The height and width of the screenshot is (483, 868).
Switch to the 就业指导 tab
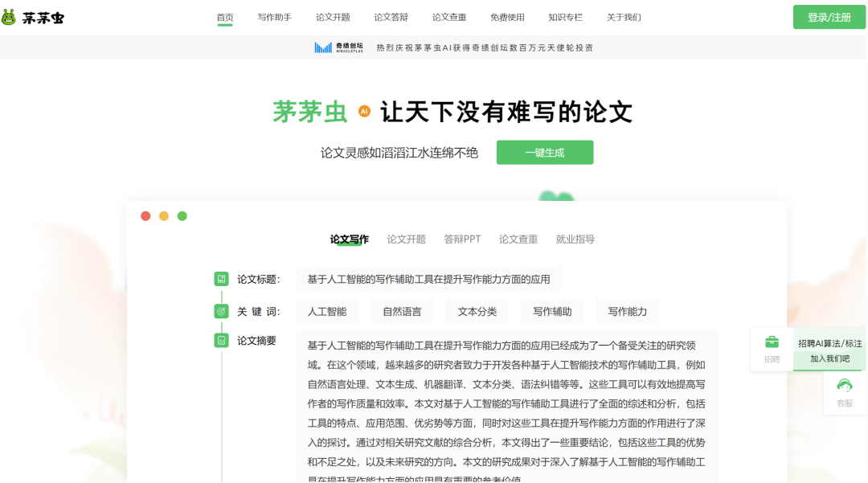coord(575,239)
